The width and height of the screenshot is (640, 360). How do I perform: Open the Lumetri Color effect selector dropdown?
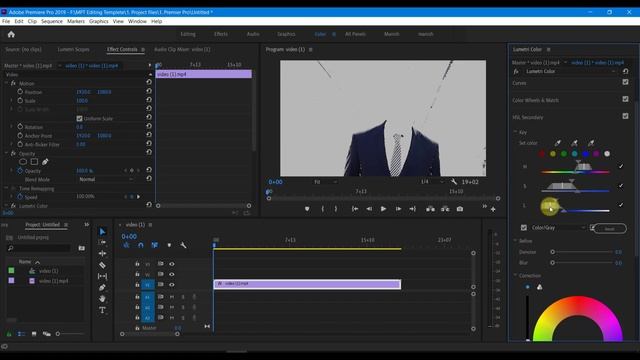(571, 71)
